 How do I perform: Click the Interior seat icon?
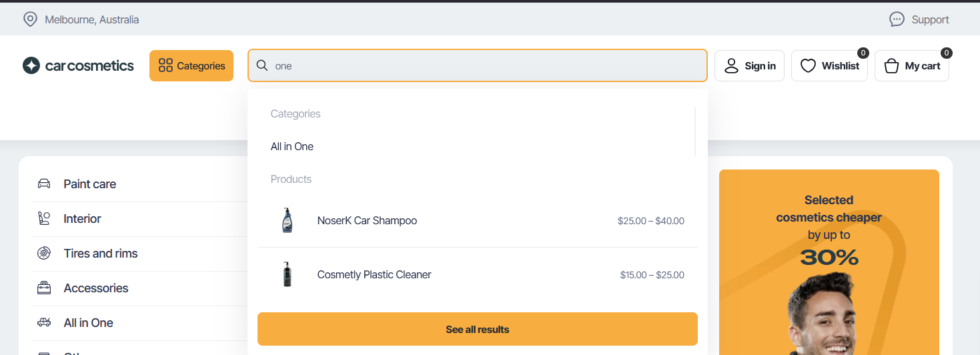(44, 219)
